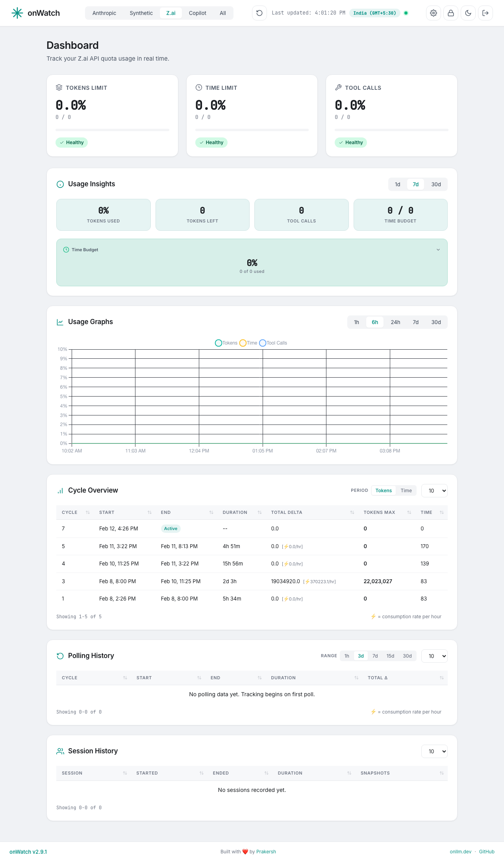This screenshot has height=862, width=504.
Task: Click the Polling History refresh icon
Action: [60, 656]
